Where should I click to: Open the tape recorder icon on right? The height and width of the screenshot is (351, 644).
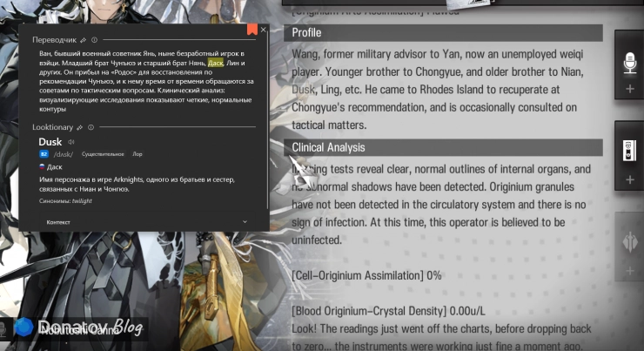pos(629,151)
